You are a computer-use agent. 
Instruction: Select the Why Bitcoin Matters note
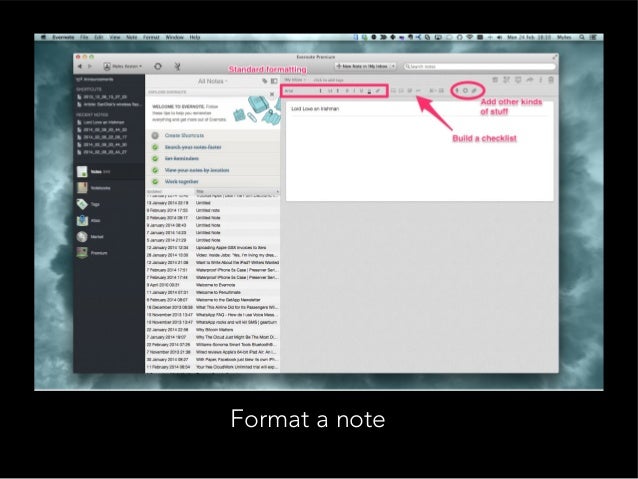(212, 330)
